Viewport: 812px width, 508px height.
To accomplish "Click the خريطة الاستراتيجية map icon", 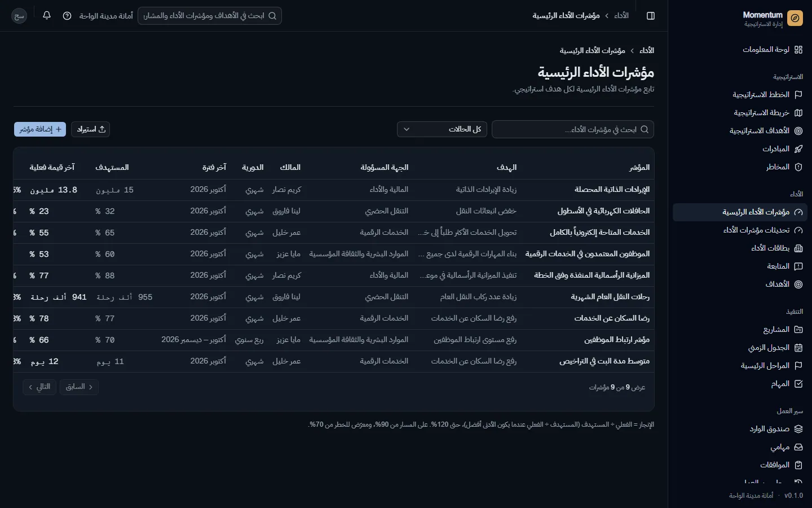I will tap(798, 113).
